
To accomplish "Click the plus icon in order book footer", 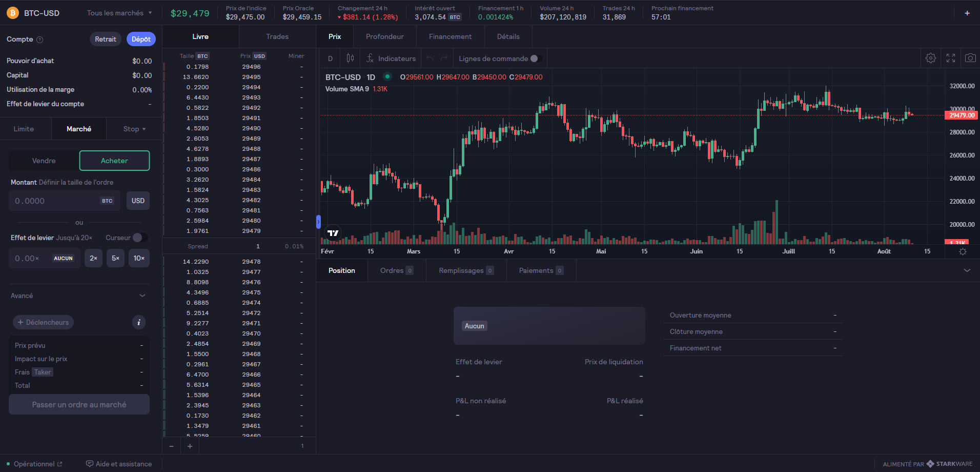I will point(190,446).
